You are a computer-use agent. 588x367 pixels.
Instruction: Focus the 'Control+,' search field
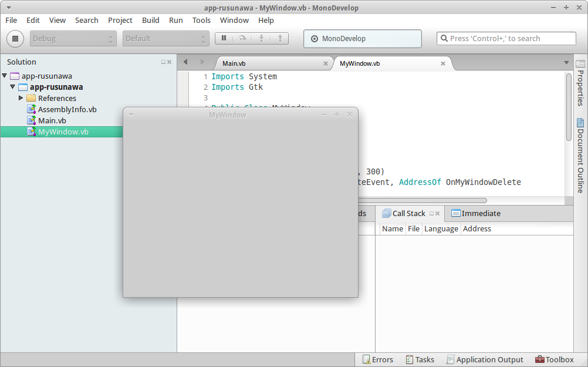(506, 38)
